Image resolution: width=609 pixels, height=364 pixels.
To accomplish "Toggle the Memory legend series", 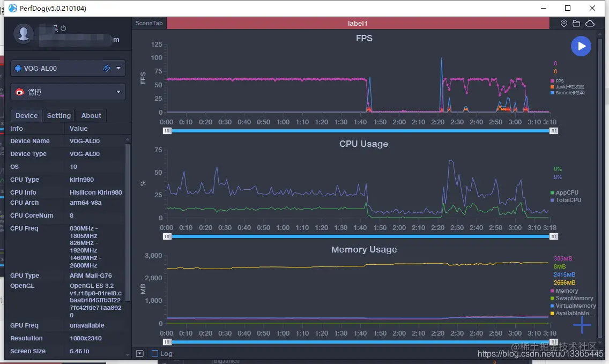I will [565, 291].
